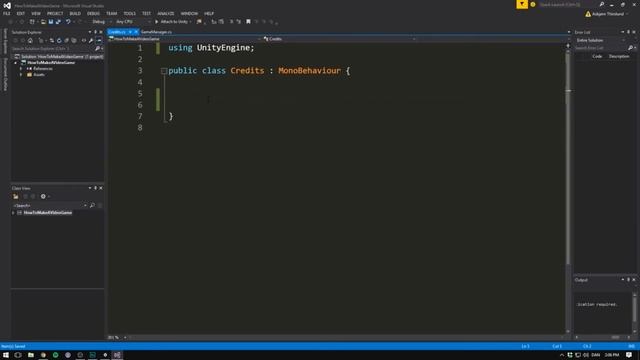Open the Entire Solution filter dropdown
The height and width of the screenshot is (360, 640).
tap(600, 40)
